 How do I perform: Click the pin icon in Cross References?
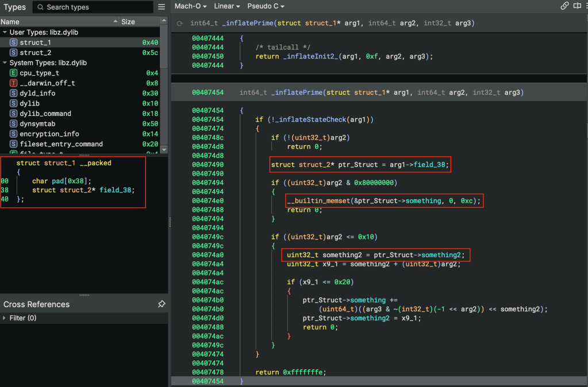[x=162, y=304]
